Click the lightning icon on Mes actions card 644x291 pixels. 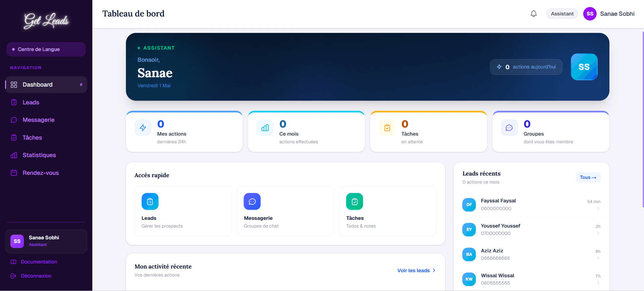(143, 128)
